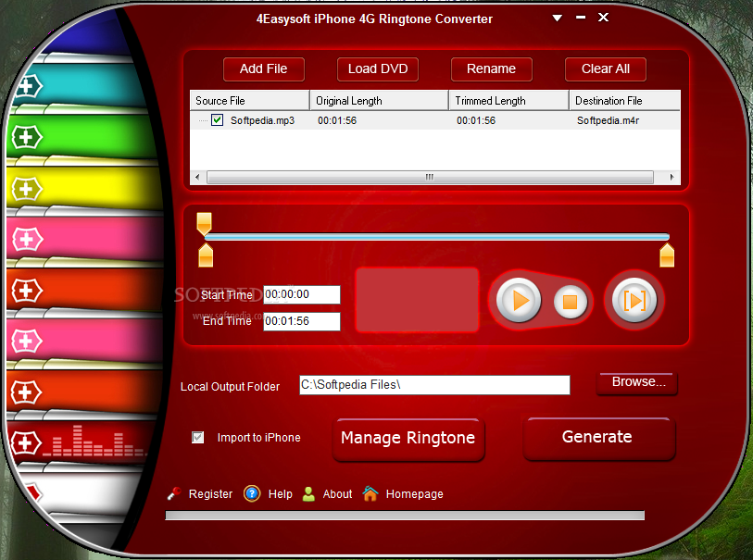This screenshot has height=560, width=753.
Task: Uncheck the Softpedia.mp3 file checkbox
Action: (217, 120)
